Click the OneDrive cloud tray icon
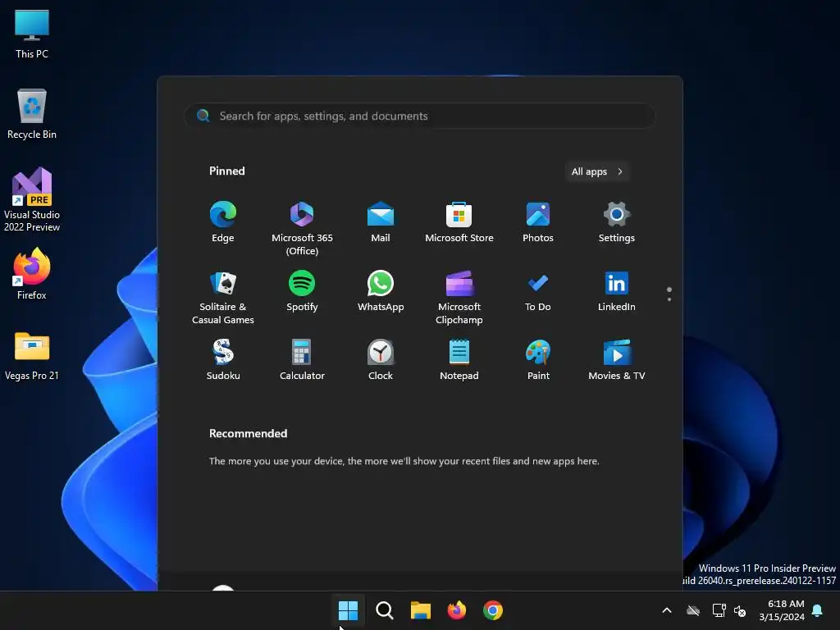Image resolution: width=840 pixels, height=630 pixels. pos(693,610)
